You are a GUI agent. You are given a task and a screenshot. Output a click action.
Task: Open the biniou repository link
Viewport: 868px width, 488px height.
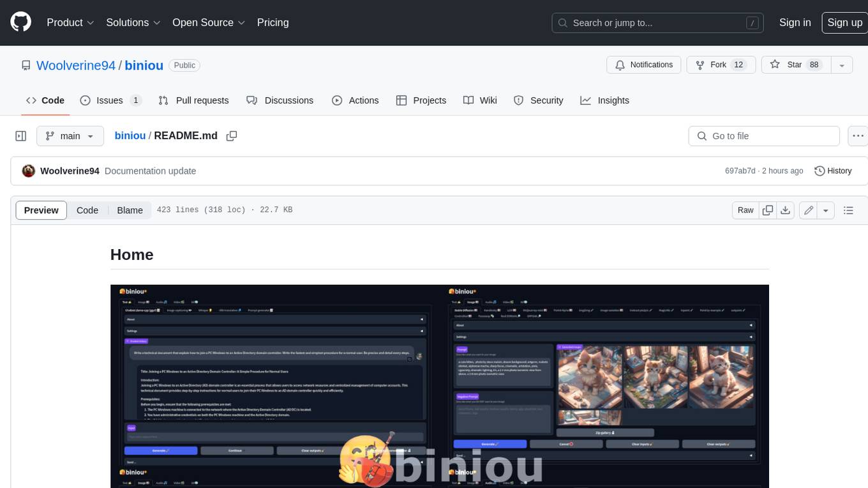point(144,65)
